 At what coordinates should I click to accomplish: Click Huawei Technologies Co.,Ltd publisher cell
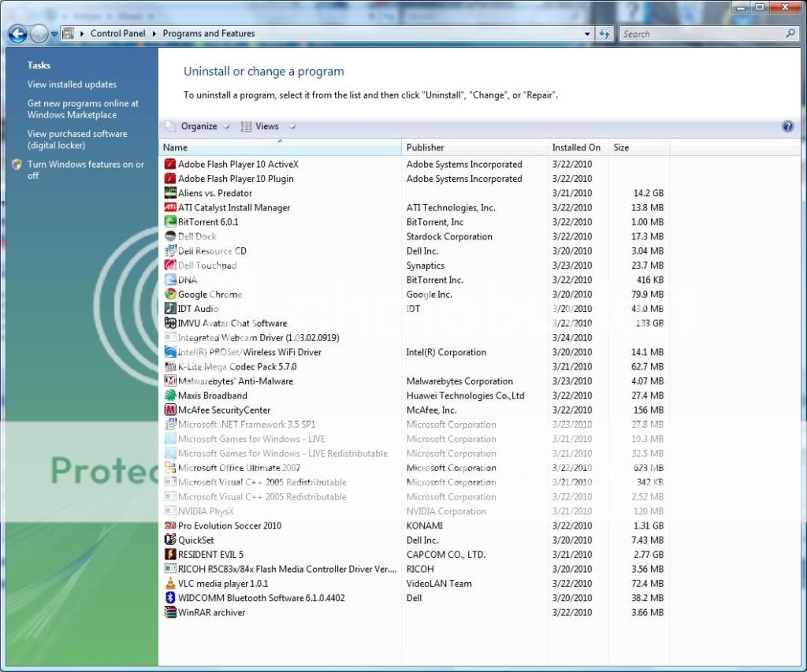click(x=465, y=395)
